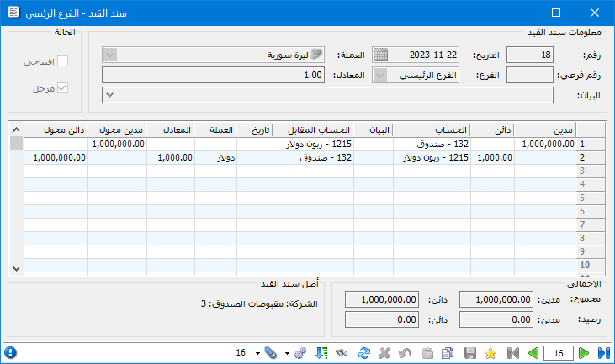Select row header number 1
The width and height of the screenshot is (615, 364).
tap(591, 145)
